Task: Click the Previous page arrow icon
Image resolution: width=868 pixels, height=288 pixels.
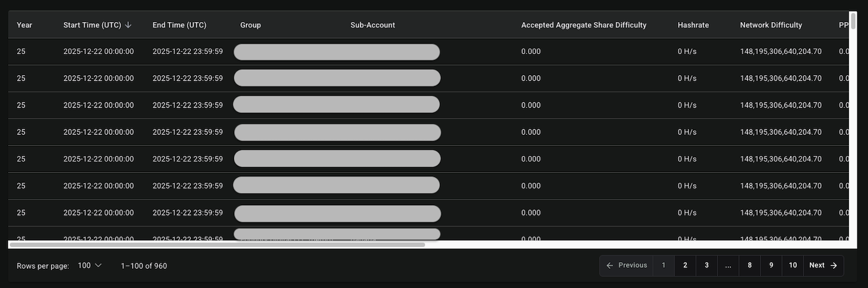Action: [609, 265]
